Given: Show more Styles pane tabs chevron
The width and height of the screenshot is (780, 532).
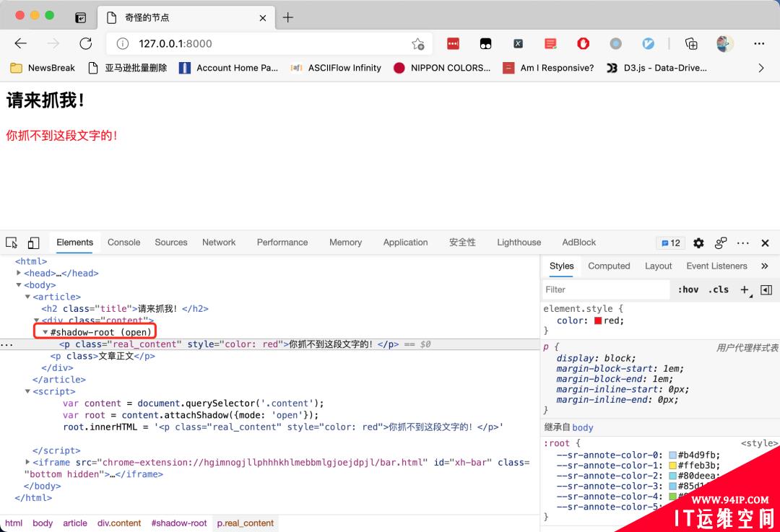Looking at the screenshot, I should 765,266.
